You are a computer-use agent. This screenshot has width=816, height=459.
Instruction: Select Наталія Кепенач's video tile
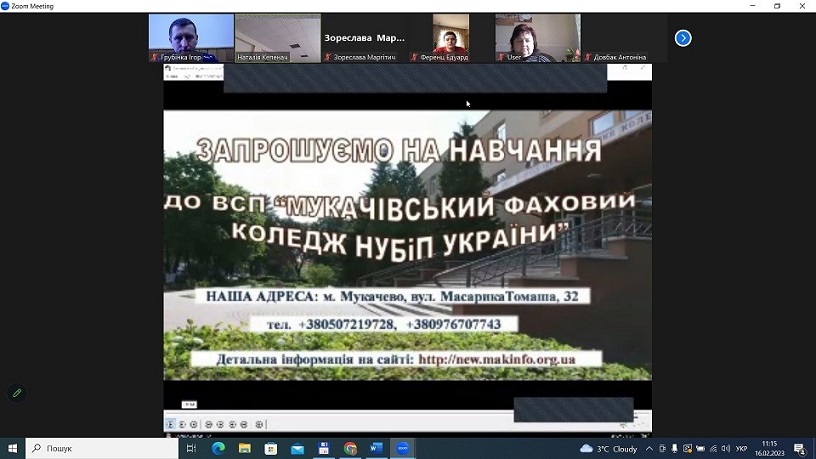point(278,38)
